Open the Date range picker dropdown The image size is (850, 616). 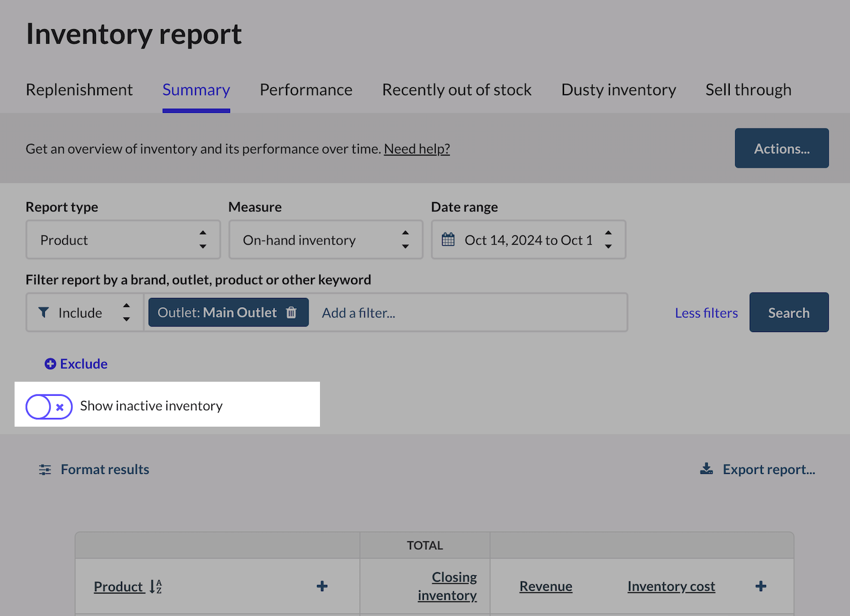click(x=529, y=240)
